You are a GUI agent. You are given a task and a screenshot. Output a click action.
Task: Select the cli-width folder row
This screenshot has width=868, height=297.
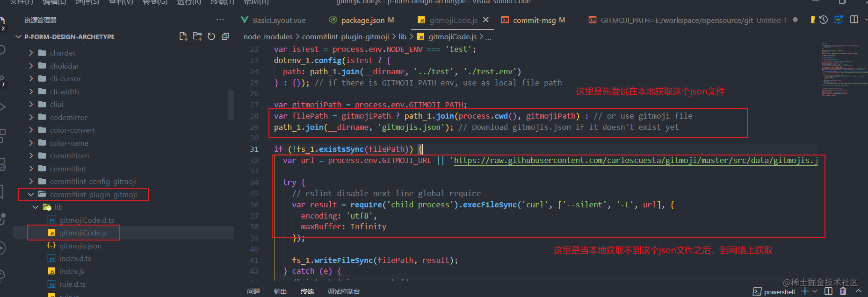pyautogui.click(x=123, y=92)
